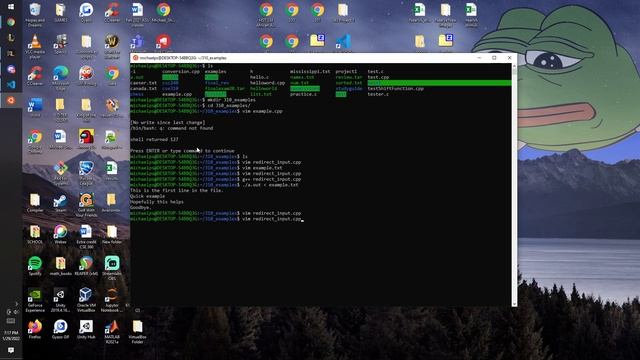Image resolution: width=640 pixels, height=360 pixels.
Task: Click the show hidden icons chevron on taskbar
Action: point(16,304)
